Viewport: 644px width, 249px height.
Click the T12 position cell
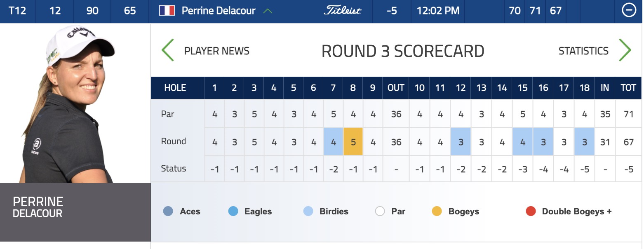point(17,11)
